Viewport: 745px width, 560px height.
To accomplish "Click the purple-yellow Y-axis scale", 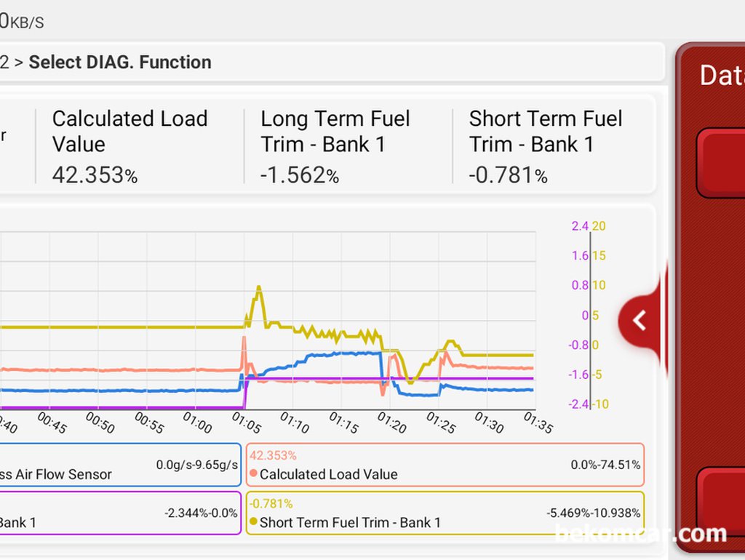I will tap(589, 315).
